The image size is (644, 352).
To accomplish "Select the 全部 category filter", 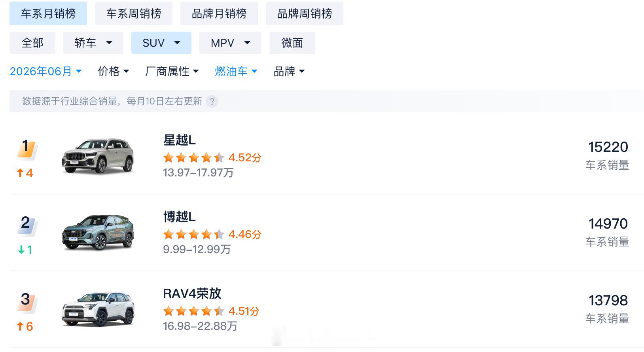I will [x=32, y=43].
